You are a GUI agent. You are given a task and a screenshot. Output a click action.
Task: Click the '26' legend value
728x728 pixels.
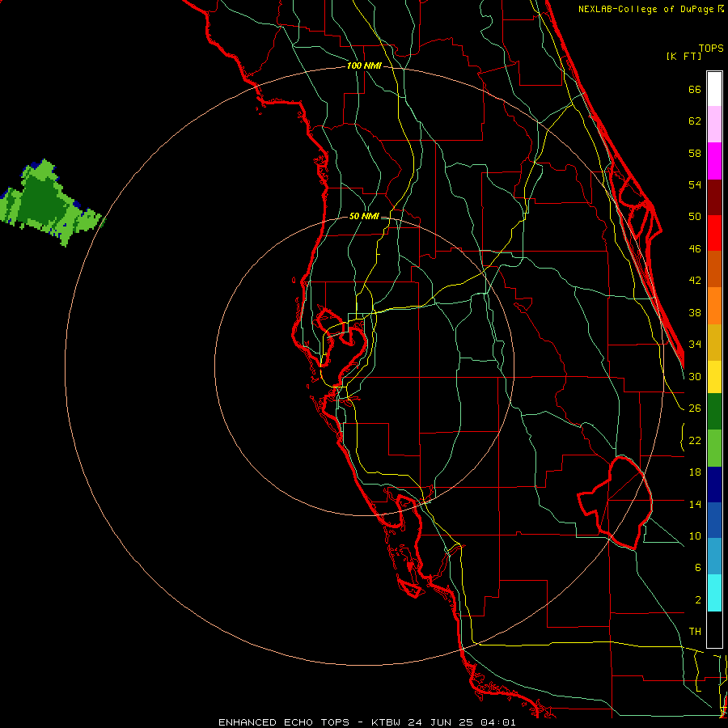[x=695, y=408]
